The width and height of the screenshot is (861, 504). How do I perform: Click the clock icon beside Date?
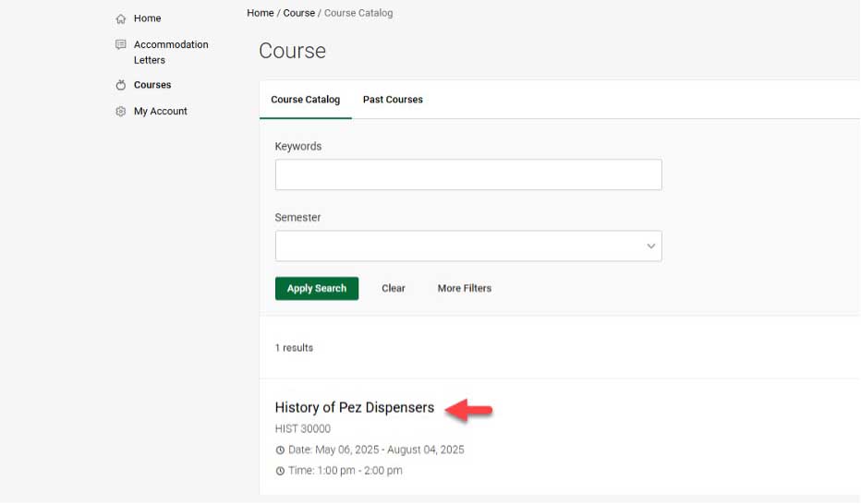280,450
